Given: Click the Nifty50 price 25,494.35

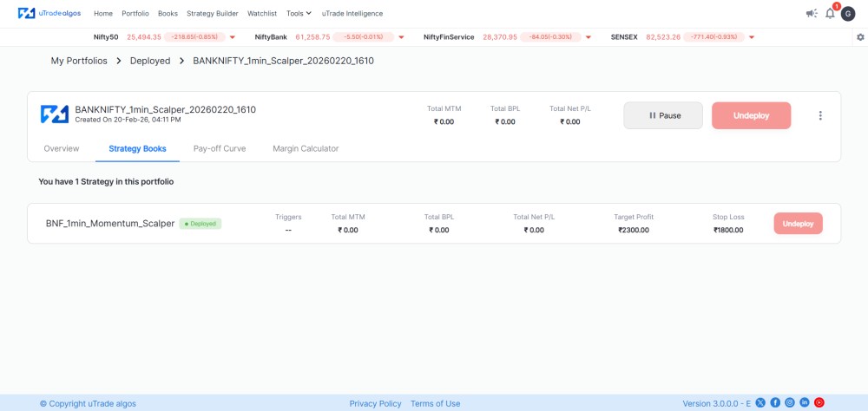Looking at the screenshot, I should [144, 37].
